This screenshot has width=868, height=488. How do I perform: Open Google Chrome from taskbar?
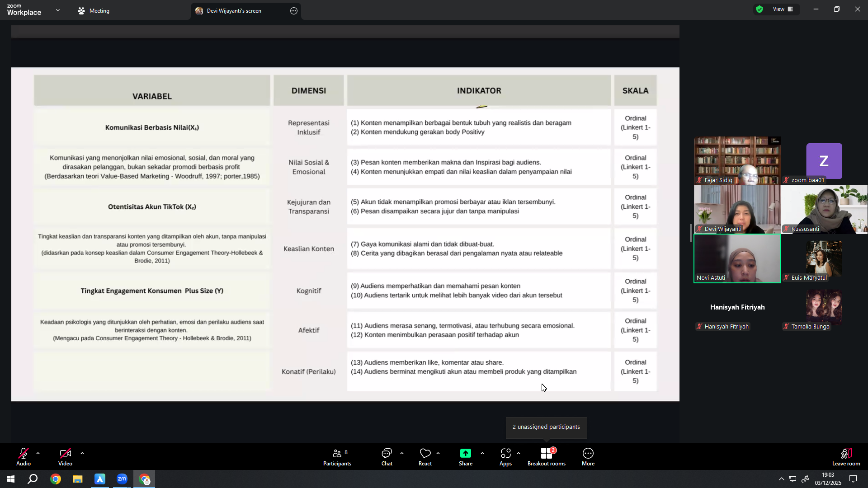click(x=56, y=479)
